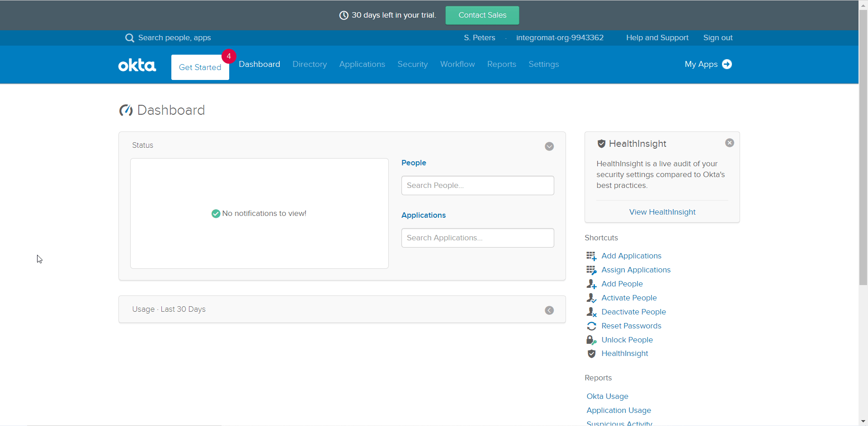Screen dimensions: 868x426
Task: Click the 'Usage · Last 30 Days' title
Action: 169,309
